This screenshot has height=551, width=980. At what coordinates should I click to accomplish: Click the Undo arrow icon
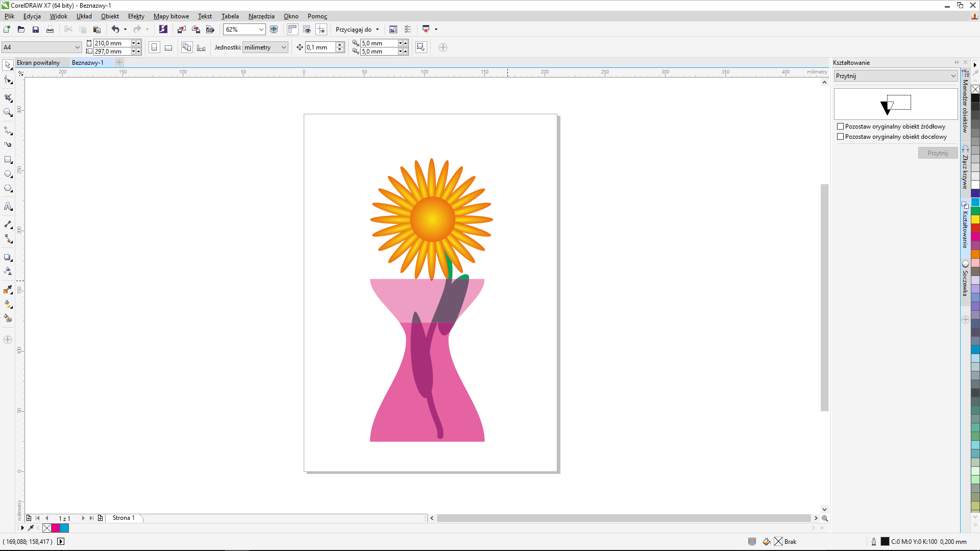115,30
